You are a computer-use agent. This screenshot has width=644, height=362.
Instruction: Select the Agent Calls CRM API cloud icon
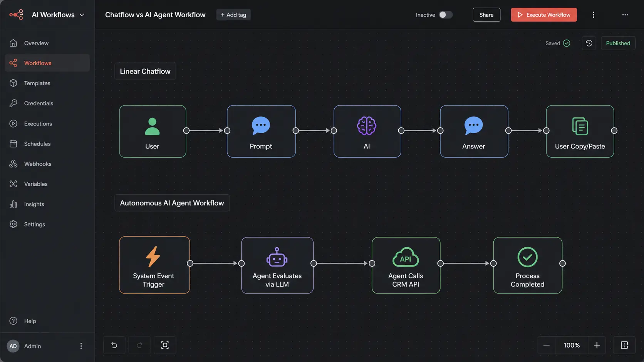pos(406,257)
